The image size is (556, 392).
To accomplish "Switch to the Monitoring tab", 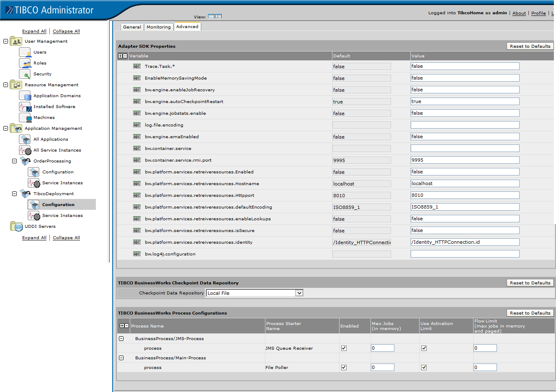I will tap(159, 26).
